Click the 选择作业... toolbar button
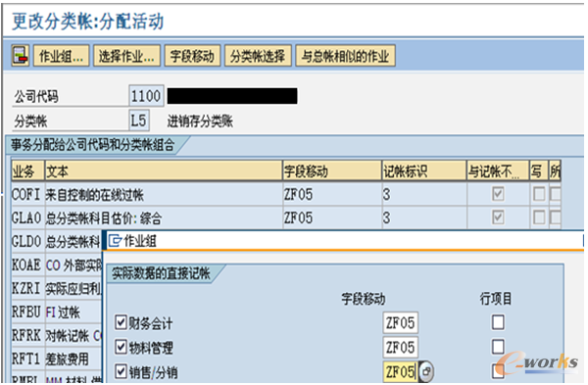Image resolution: width=588 pixels, height=385 pixels. (x=126, y=56)
